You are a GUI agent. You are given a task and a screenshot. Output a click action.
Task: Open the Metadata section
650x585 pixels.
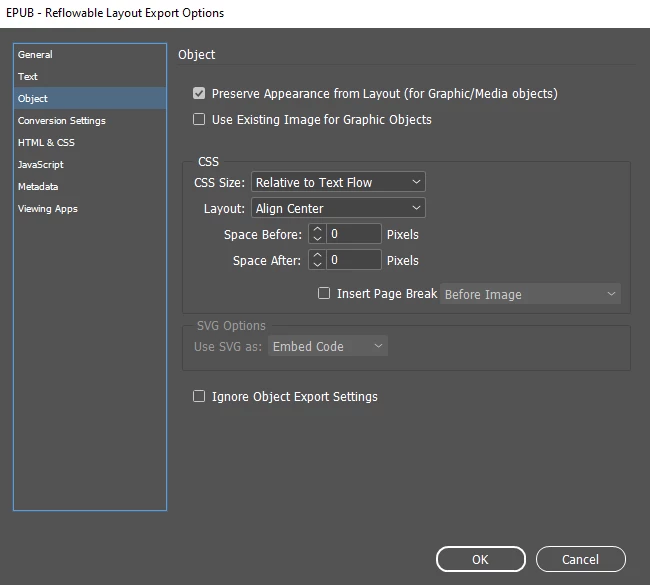pos(90,186)
